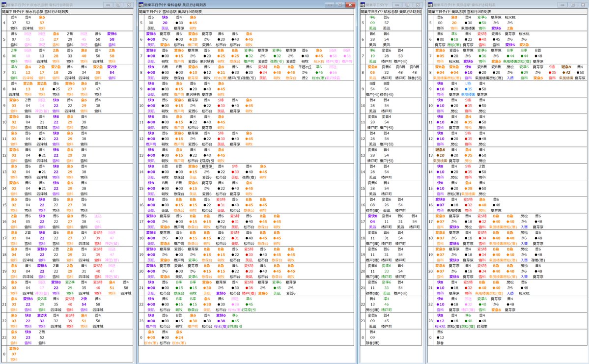
Task: Maximize the active window with the red close button
Action: click(x=339, y=5)
